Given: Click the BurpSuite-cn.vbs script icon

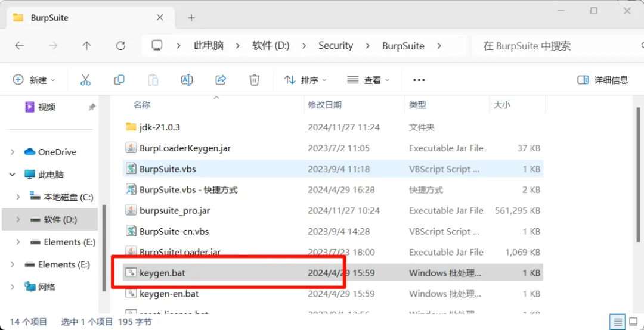Looking at the screenshot, I should point(131,231).
